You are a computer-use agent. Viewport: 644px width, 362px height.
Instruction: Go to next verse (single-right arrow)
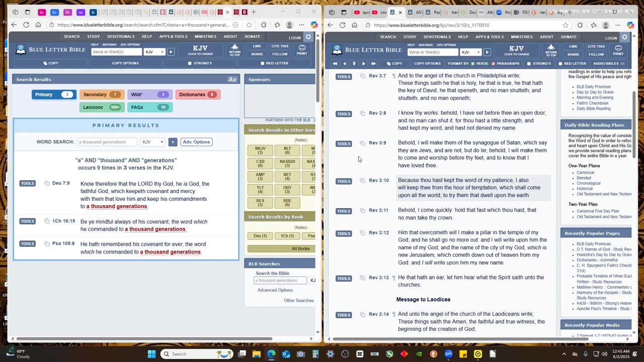[364, 63]
